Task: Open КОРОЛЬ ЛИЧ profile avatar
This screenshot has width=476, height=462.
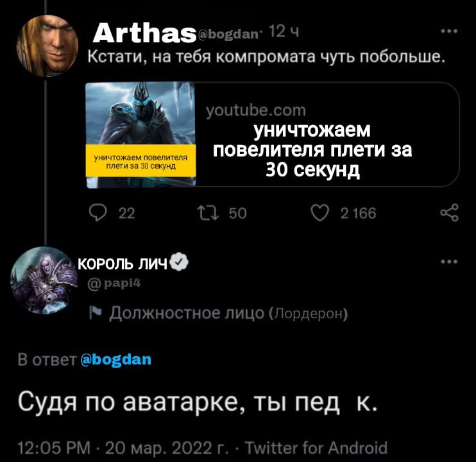Action: click(x=44, y=280)
